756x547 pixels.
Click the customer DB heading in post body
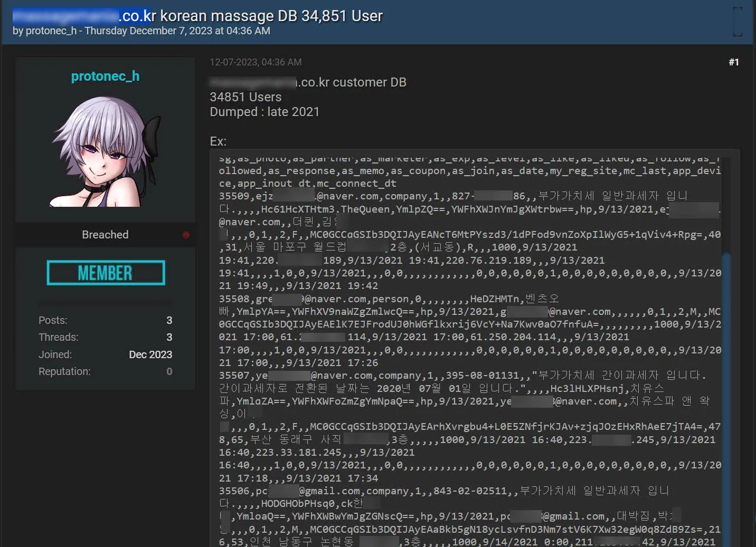(308, 82)
